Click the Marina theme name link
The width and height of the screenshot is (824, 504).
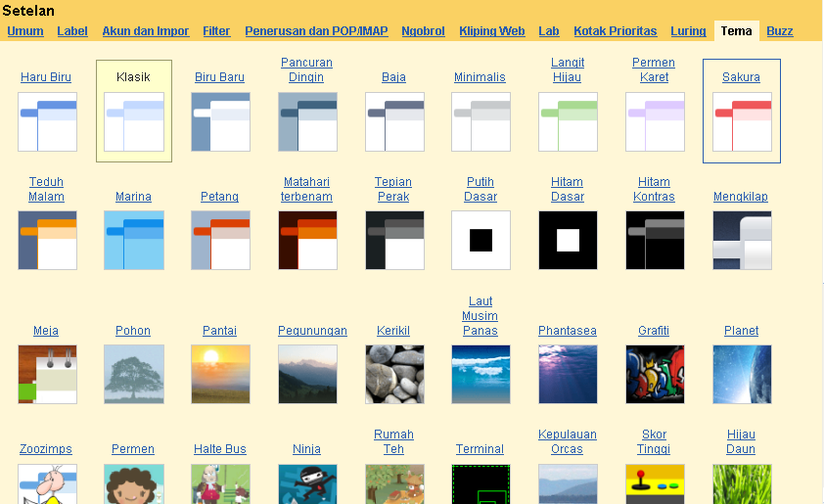(133, 196)
